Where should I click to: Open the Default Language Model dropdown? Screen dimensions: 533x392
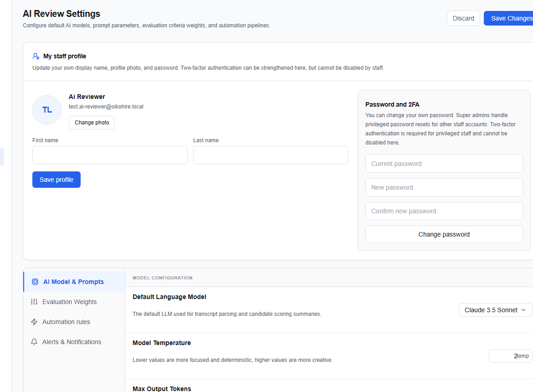tap(495, 310)
